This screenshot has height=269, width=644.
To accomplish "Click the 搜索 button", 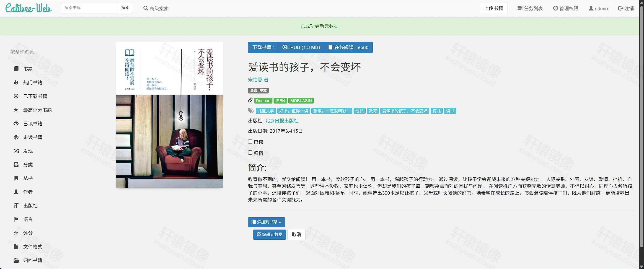I will 125,8.
